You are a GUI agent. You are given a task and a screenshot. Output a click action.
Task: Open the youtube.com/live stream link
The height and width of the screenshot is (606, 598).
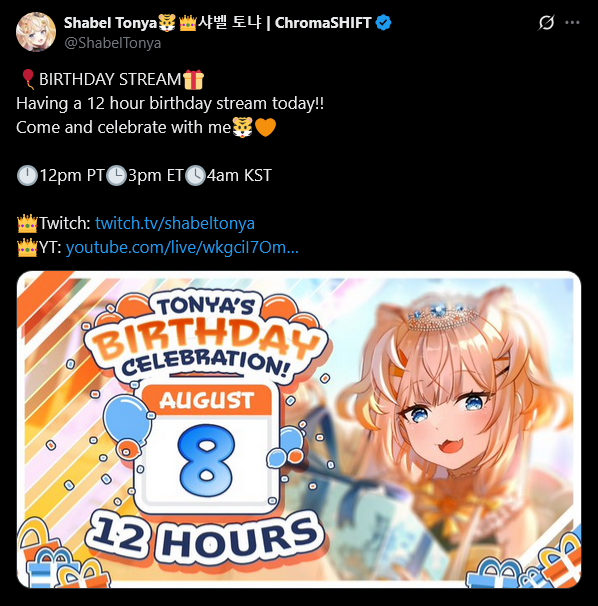coord(182,247)
